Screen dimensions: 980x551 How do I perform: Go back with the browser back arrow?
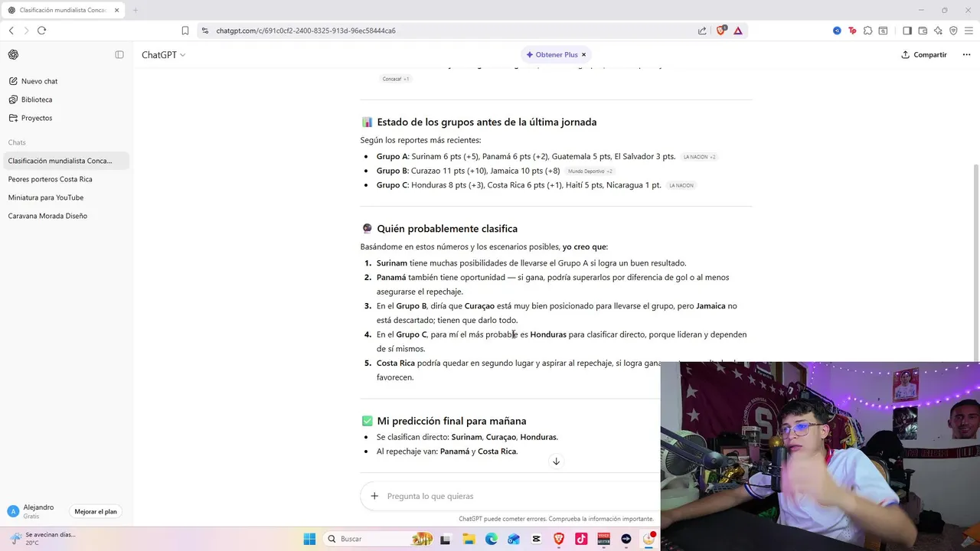(x=11, y=31)
